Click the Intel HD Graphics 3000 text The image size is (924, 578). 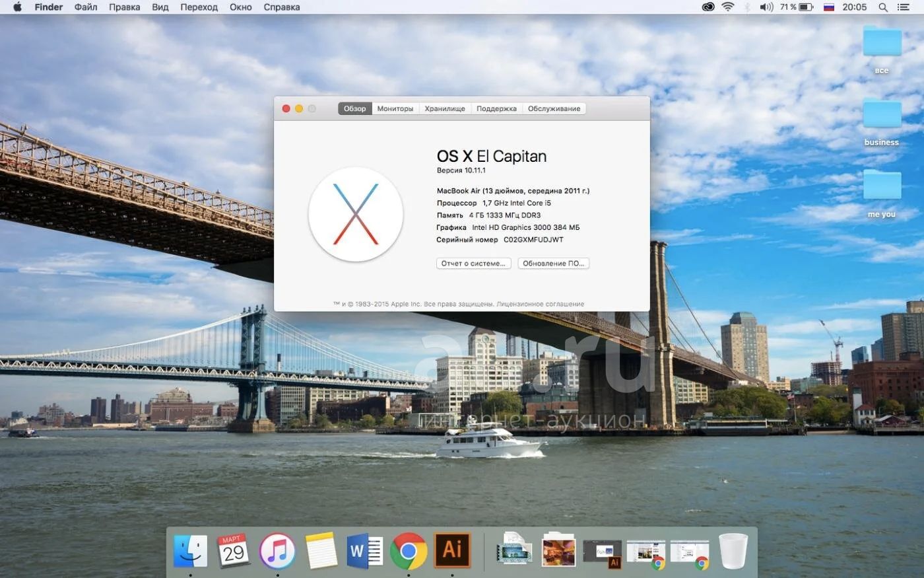[526, 227]
